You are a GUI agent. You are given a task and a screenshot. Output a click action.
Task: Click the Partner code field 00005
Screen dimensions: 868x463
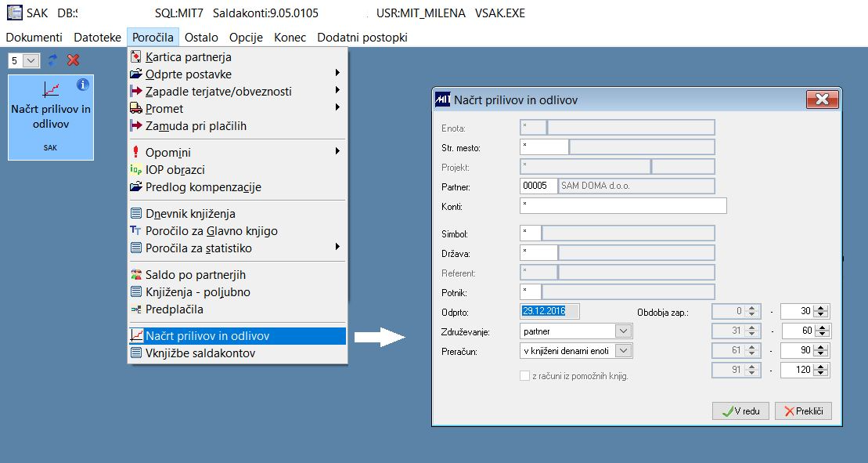pyautogui.click(x=538, y=186)
